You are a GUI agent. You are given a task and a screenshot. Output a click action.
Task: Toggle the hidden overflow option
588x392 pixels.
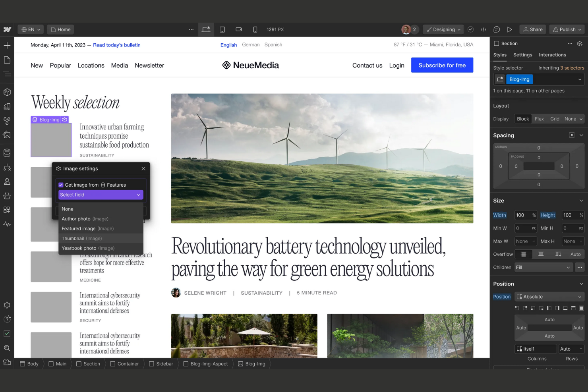[x=541, y=254]
